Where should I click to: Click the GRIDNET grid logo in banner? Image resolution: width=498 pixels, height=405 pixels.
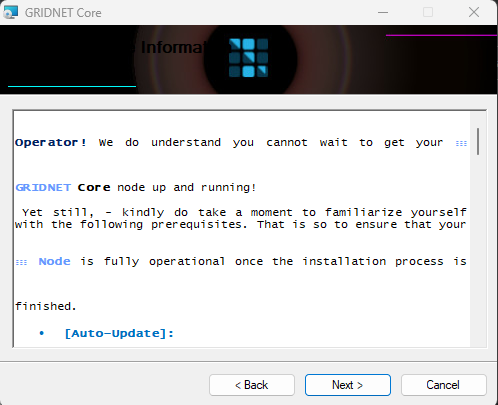pos(248,58)
